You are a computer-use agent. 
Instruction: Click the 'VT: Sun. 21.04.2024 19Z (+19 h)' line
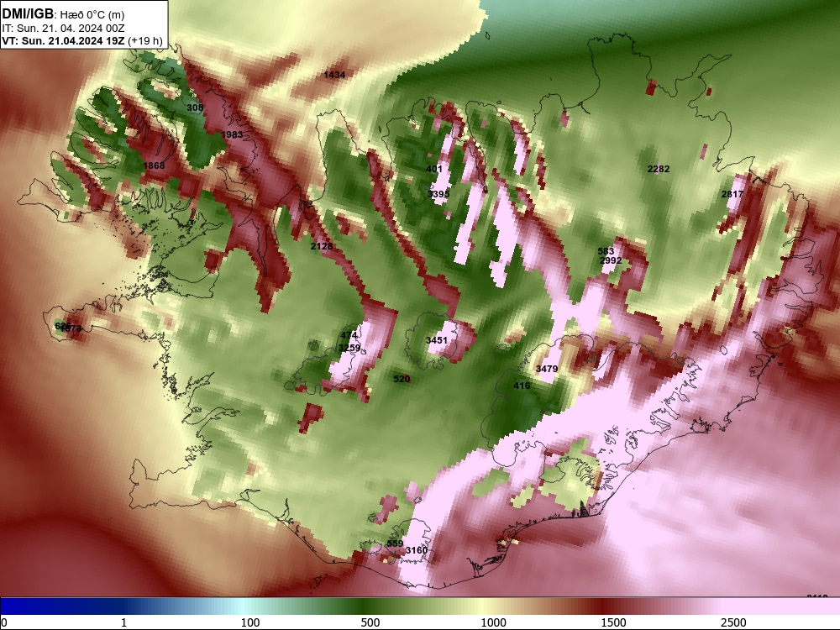tap(82, 40)
